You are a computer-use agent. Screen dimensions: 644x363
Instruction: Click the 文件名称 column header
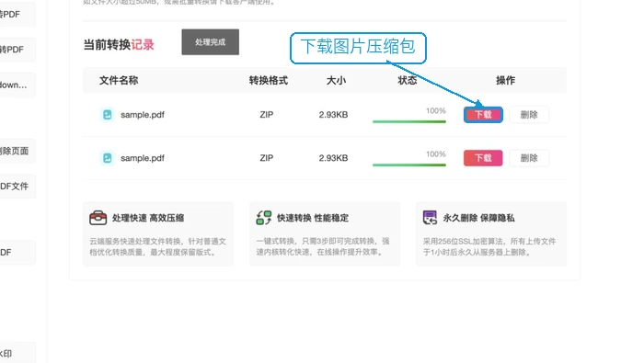pos(119,80)
